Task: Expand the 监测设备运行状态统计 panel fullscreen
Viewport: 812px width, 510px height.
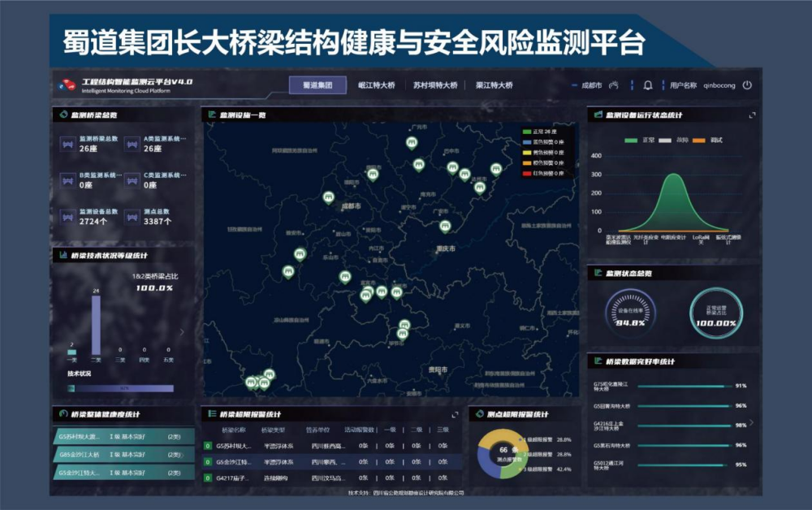Action: tap(751, 115)
